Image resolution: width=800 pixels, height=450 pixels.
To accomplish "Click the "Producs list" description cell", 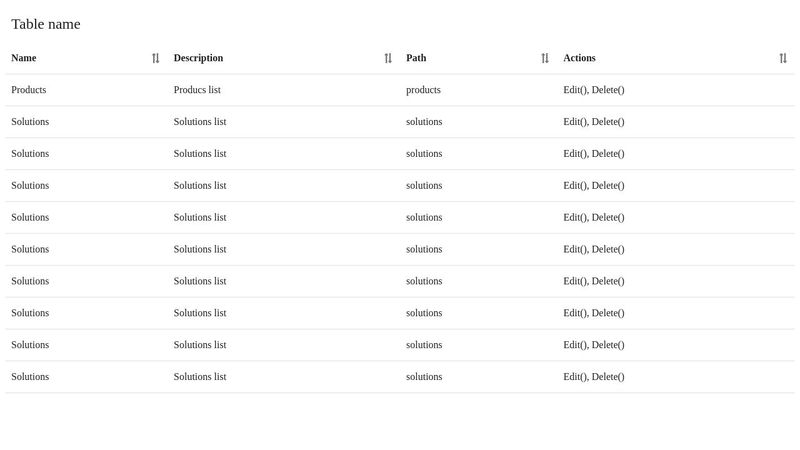I will [x=197, y=90].
